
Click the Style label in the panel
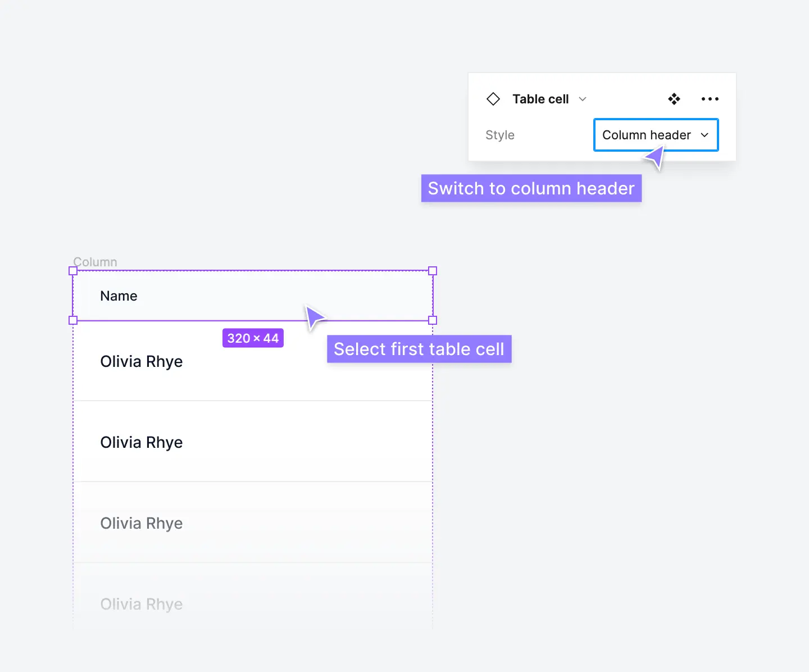pyautogui.click(x=499, y=135)
